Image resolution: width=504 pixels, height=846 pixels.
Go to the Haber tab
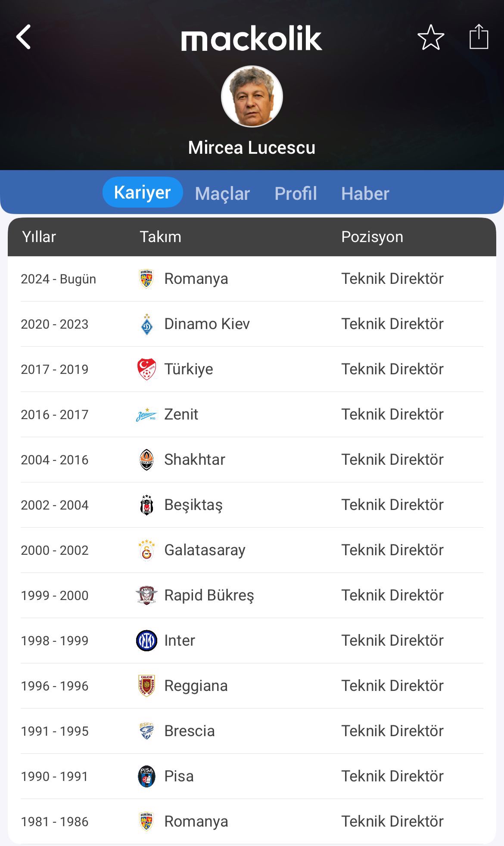point(365,193)
